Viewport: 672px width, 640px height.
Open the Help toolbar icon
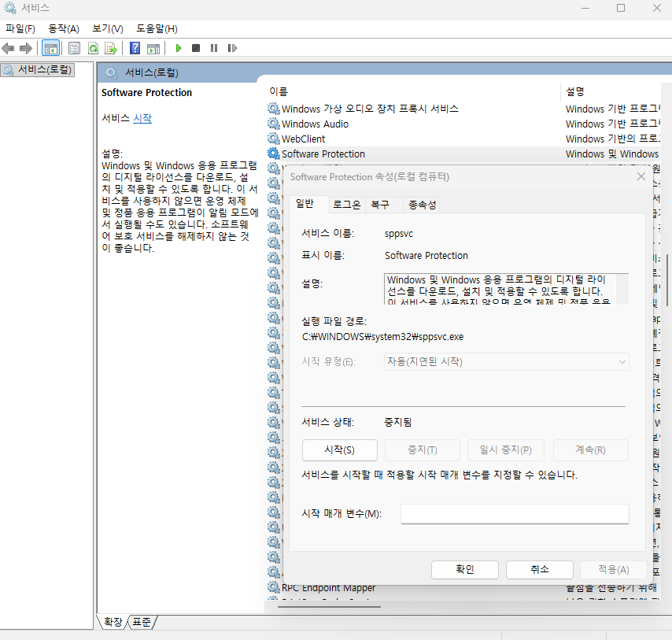point(135,49)
